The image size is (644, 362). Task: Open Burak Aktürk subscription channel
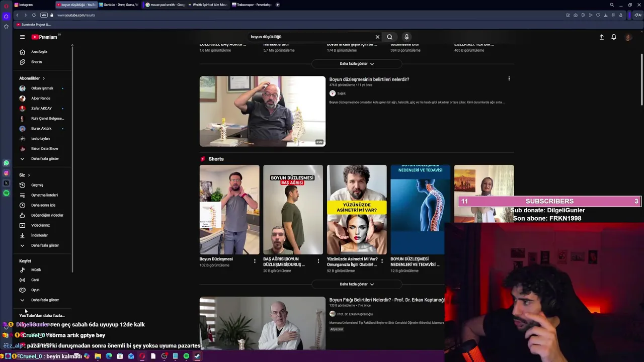(41, 129)
